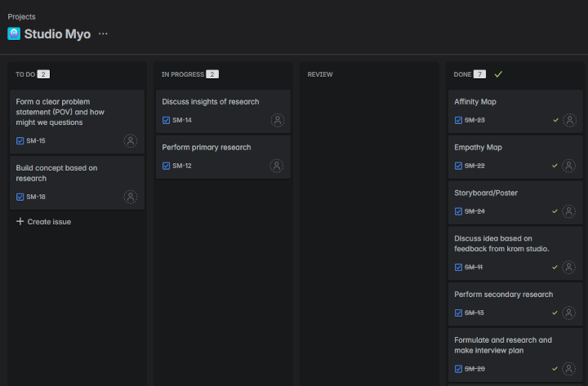Screen dimensions: 588x386
Task: Click assignee avatar on SM-11 card
Action: (569, 267)
